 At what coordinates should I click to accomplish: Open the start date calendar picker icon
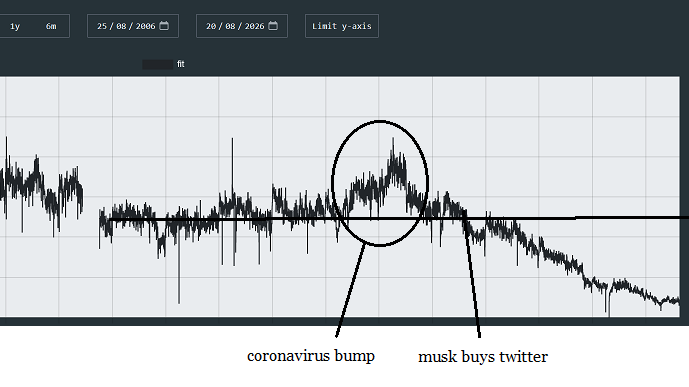(164, 26)
